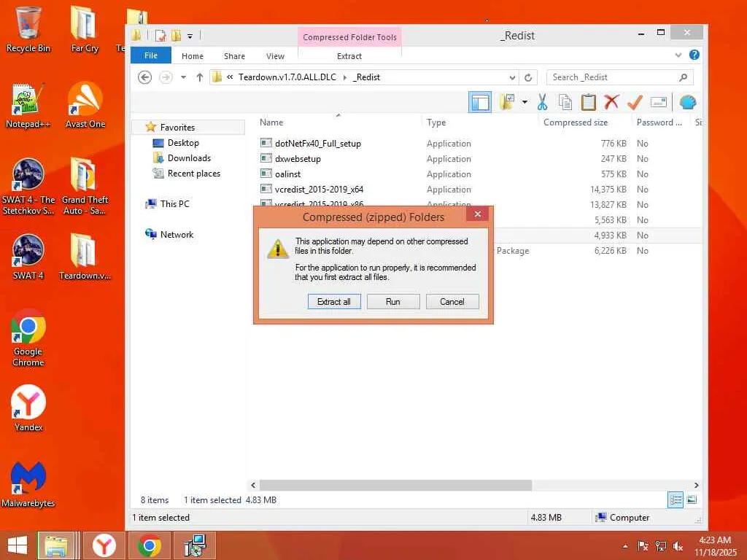The height and width of the screenshot is (560, 747).
Task: Select the vcredist_2015-2019_x64 file
Action: [319, 189]
